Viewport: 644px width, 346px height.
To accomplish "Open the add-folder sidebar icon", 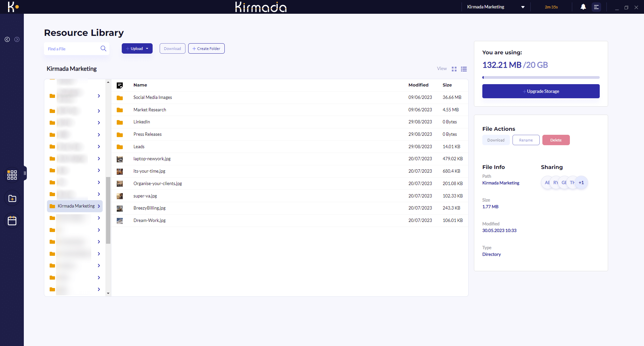I will tap(12, 198).
